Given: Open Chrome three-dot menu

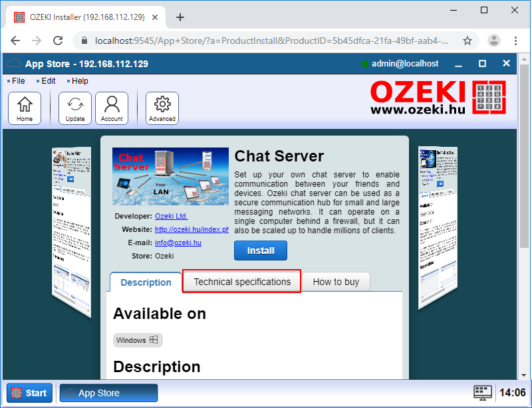Looking at the screenshot, I should (x=515, y=41).
